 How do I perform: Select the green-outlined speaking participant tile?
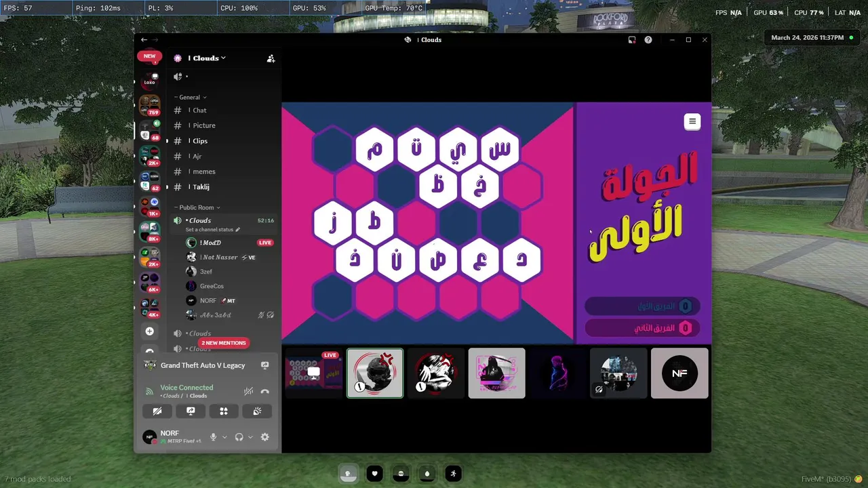pos(375,373)
